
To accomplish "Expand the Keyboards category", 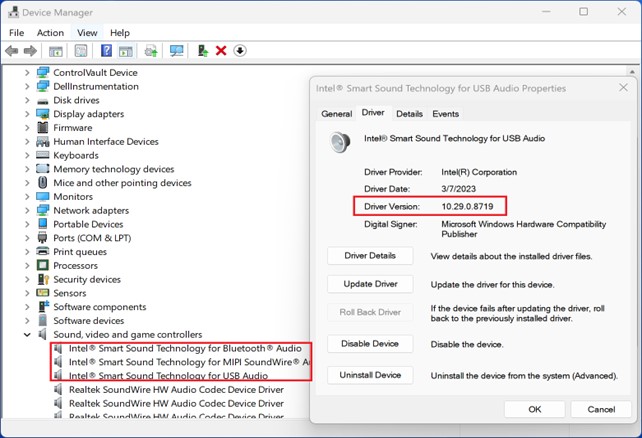I will point(27,156).
